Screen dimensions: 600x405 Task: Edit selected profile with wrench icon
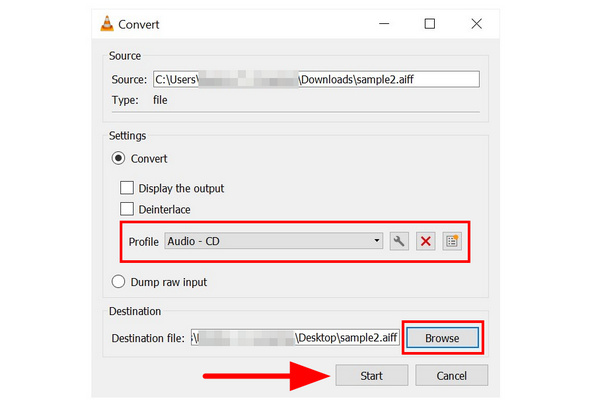(399, 242)
